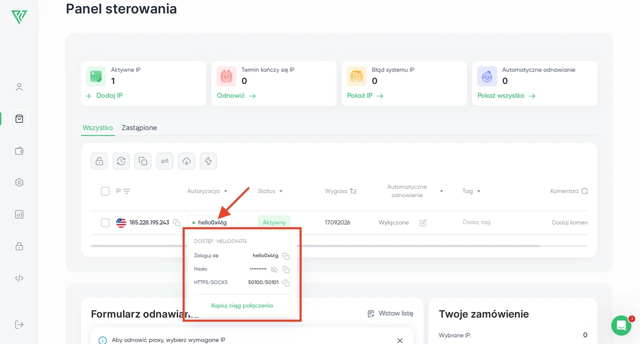The image size is (644, 344).
Task: Open the shopping bag sidebar icon
Action: pyautogui.click(x=19, y=119)
